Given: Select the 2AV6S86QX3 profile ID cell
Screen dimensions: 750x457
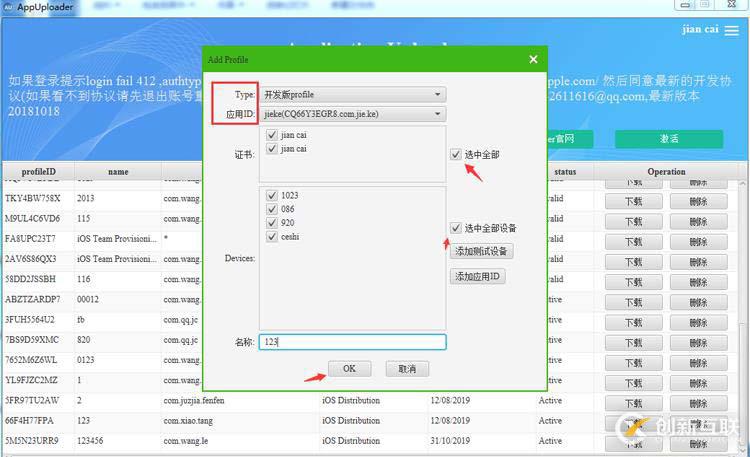Looking at the screenshot, I should pos(38,258).
